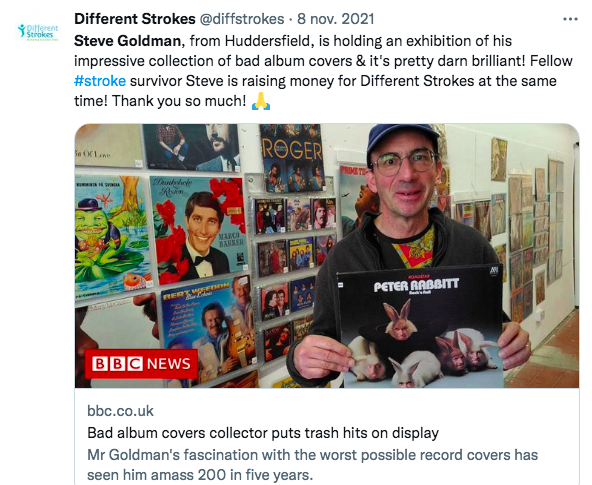This screenshot has height=485, width=592.
Task: Click the Bert Weedon album cover
Action: click(x=209, y=332)
